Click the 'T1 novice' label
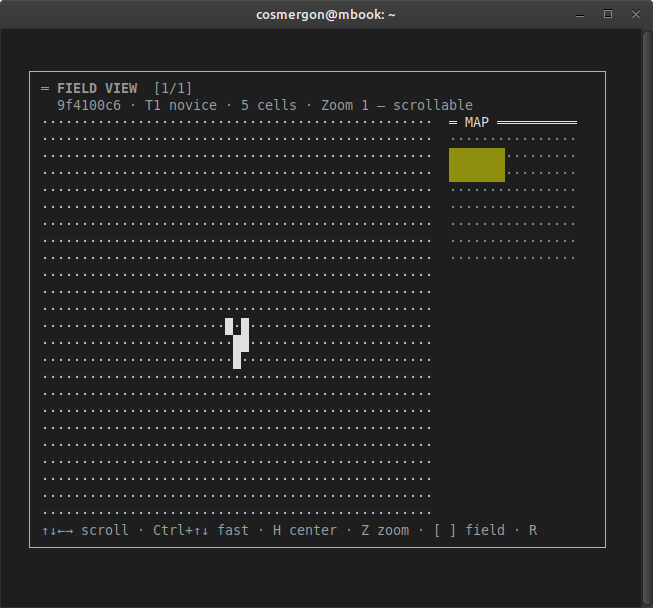The image size is (653, 608). point(181,105)
